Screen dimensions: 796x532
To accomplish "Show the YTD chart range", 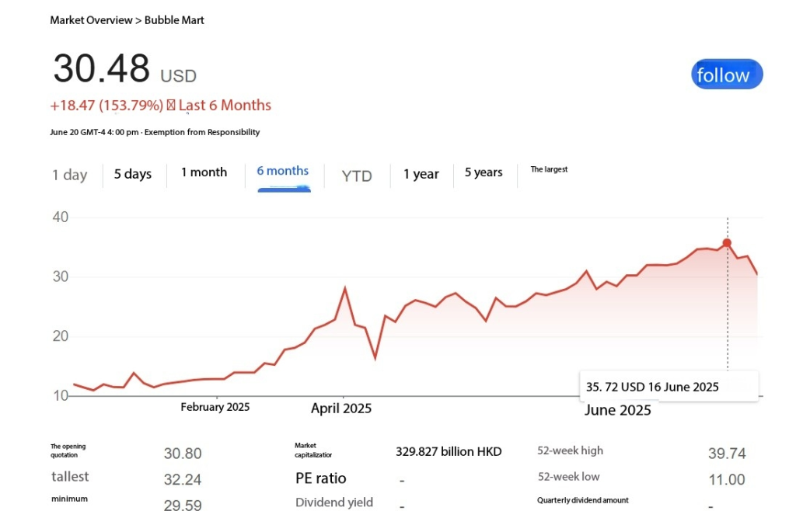I will (x=357, y=176).
